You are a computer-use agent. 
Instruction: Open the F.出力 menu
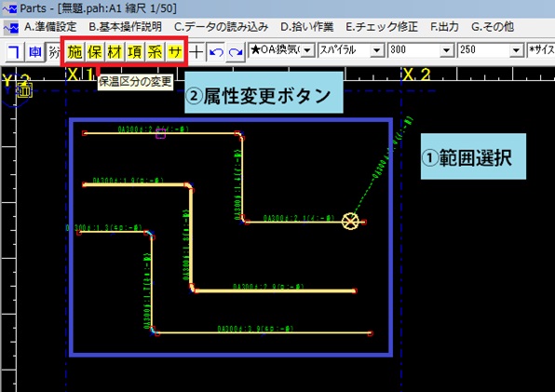[444, 27]
